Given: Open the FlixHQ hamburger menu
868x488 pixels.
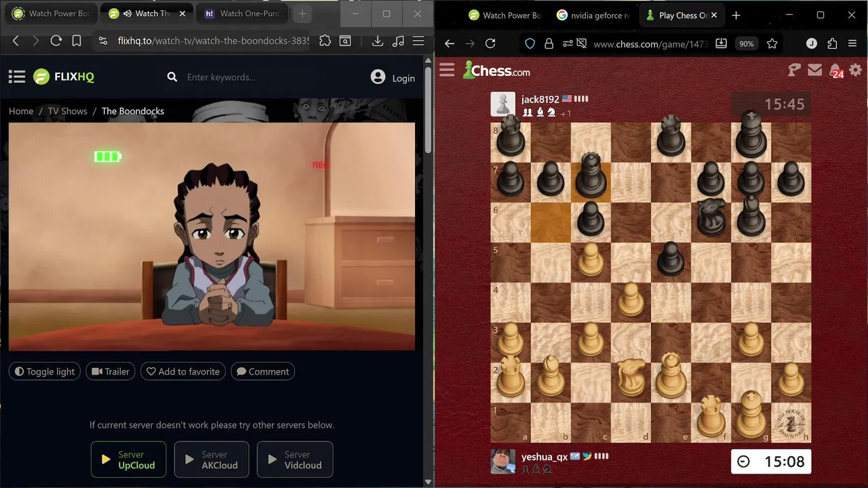Looking at the screenshot, I should [17, 77].
